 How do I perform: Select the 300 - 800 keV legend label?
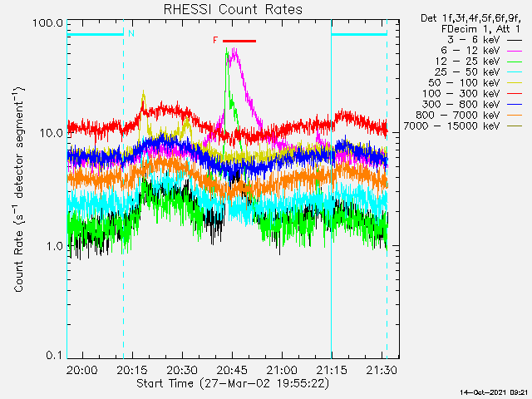(461, 105)
